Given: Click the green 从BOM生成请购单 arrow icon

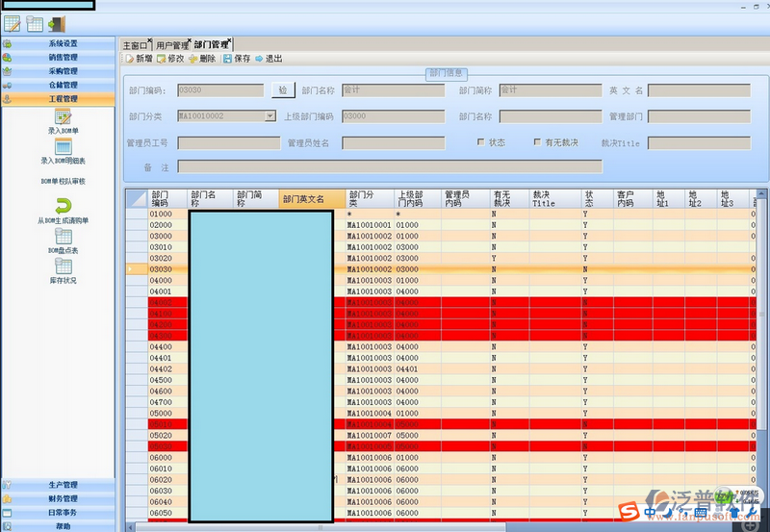Looking at the screenshot, I should (64, 205).
